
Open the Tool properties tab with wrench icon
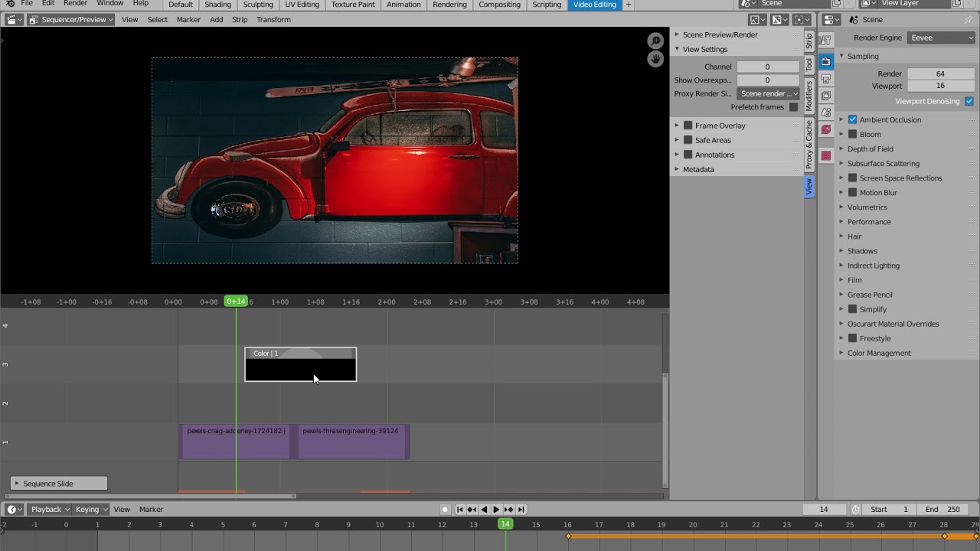point(826,41)
